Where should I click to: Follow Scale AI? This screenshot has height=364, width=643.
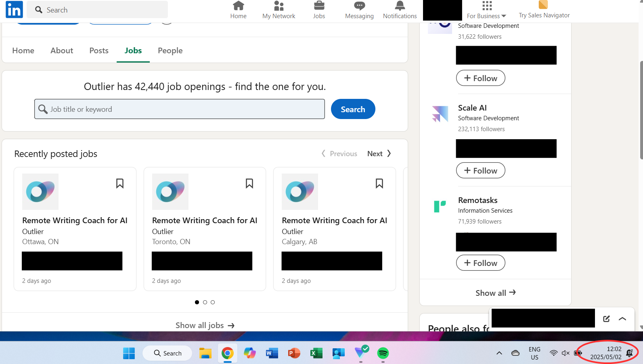pos(480,171)
